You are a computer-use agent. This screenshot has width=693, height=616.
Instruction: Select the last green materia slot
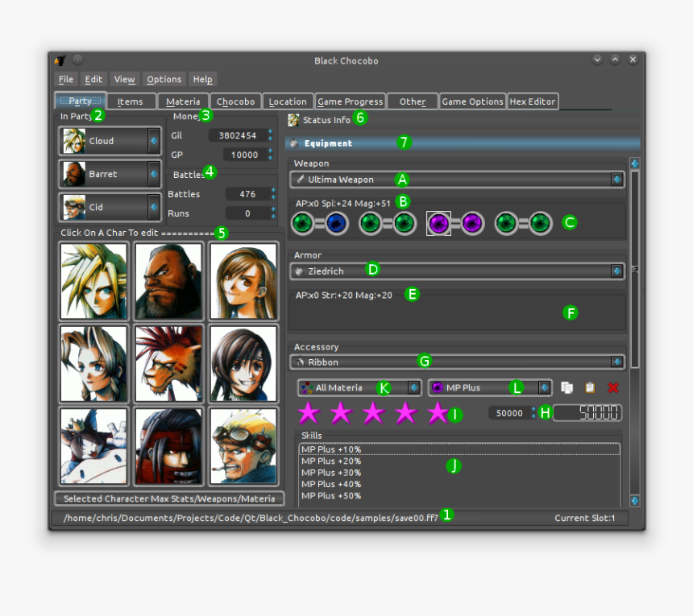[x=540, y=223]
